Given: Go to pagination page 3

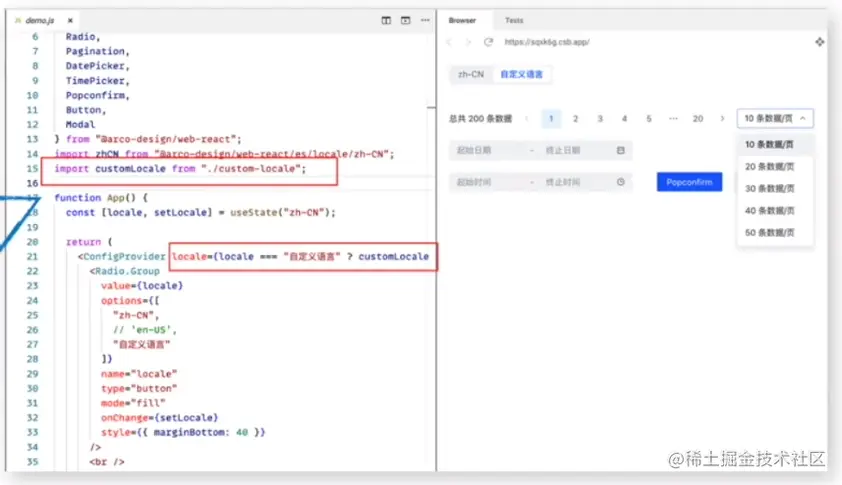Looking at the screenshot, I should pyautogui.click(x=600, y=119).
